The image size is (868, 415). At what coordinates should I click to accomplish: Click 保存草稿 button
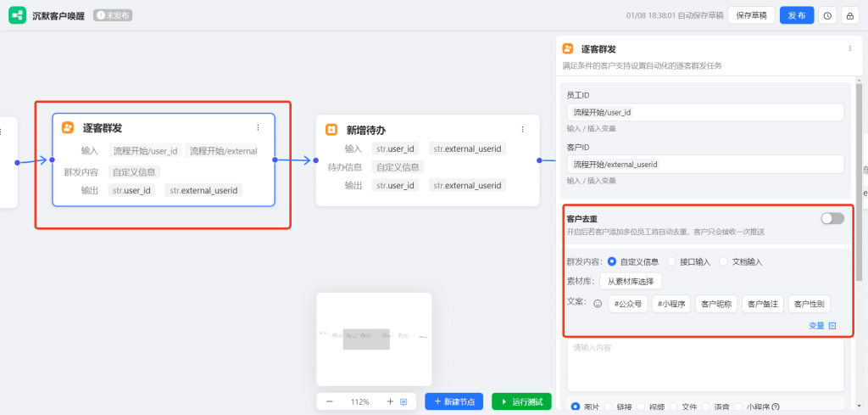point(751,15)
